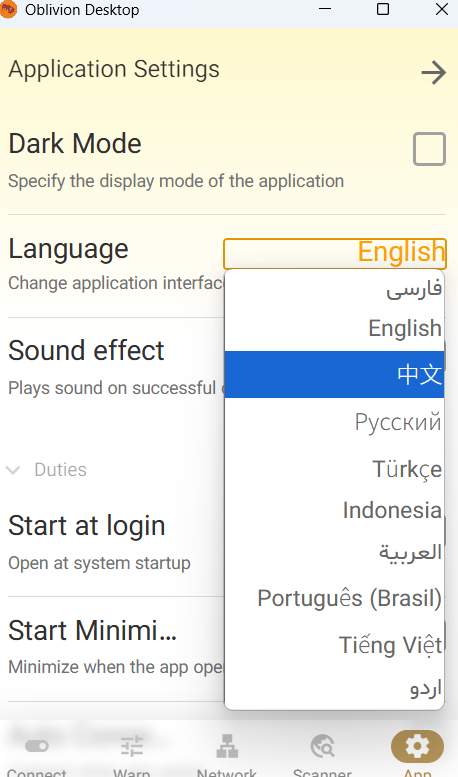Pick Türkçe from the language options
This screenshot has width=458, height=777.
(x=334, y=469)
